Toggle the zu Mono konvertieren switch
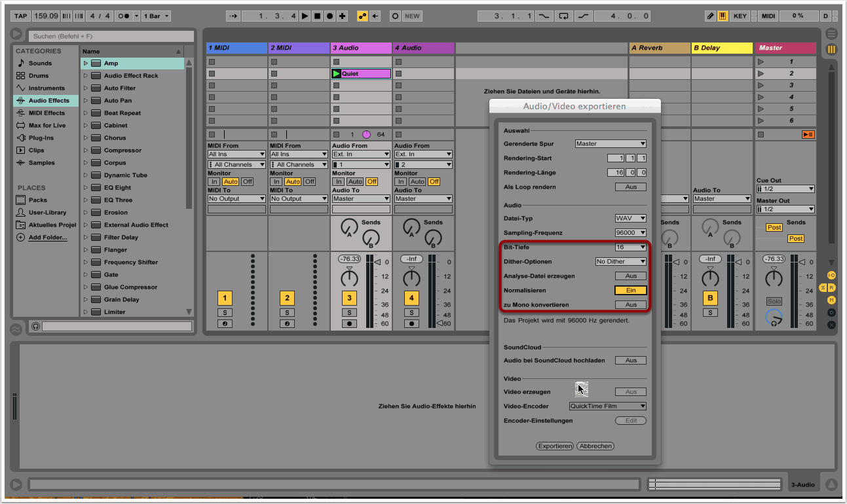Screen dimensions: 847x504 630,304
